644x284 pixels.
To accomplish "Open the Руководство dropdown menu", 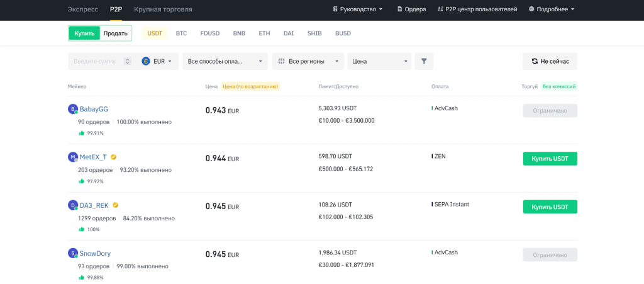I will pyautogui.click(x=358, y=9).
